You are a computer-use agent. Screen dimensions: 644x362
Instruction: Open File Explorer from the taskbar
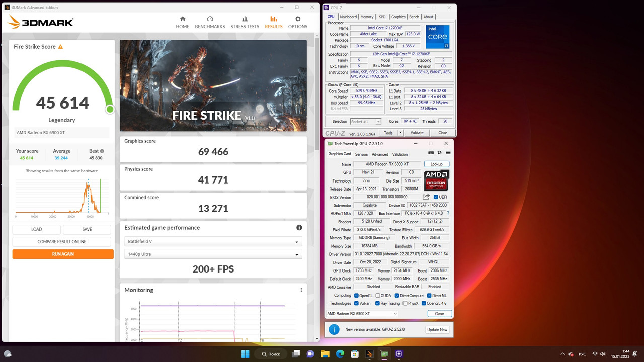(x=325, y=354)
